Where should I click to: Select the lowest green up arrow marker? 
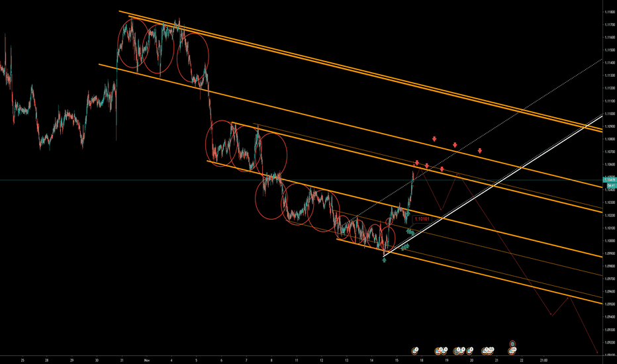click(385, 259)
